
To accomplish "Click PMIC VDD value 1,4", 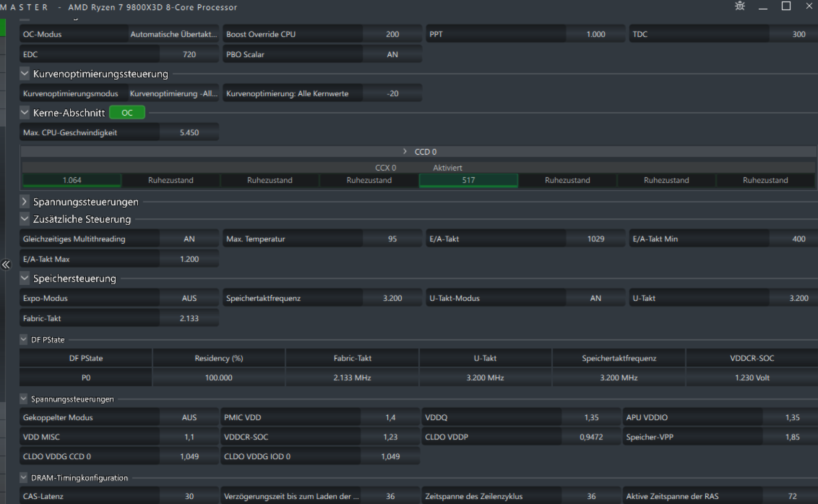I will [x=390, y=417].
